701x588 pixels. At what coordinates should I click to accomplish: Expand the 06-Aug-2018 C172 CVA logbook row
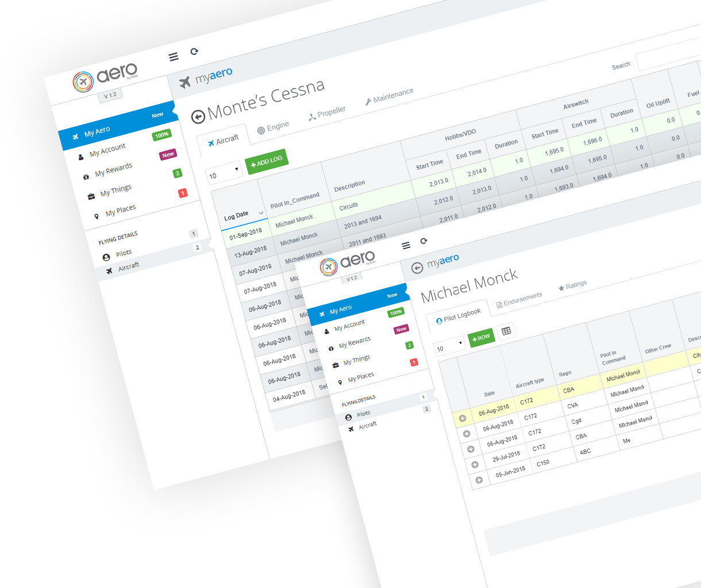(x=467, y=434)
